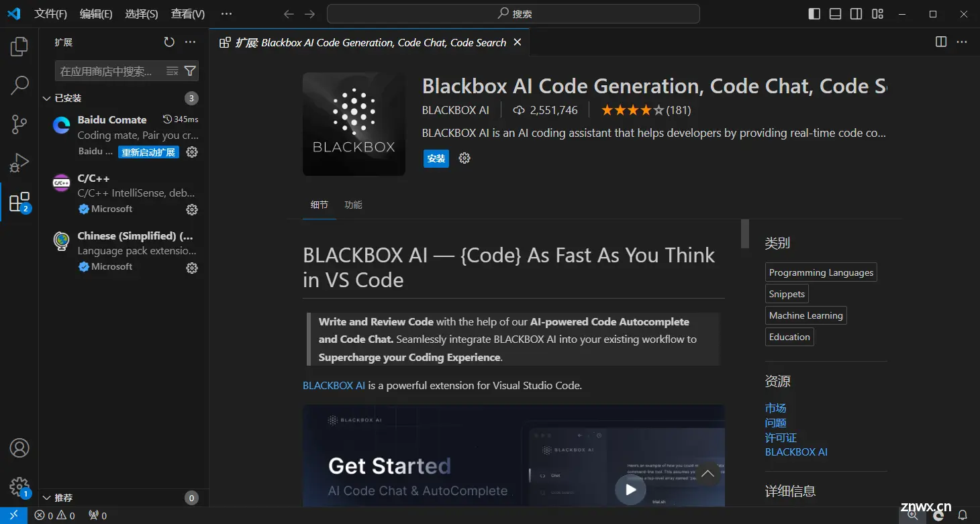
Task: Open the extension filter funnel icon
Action: point(190,71)
